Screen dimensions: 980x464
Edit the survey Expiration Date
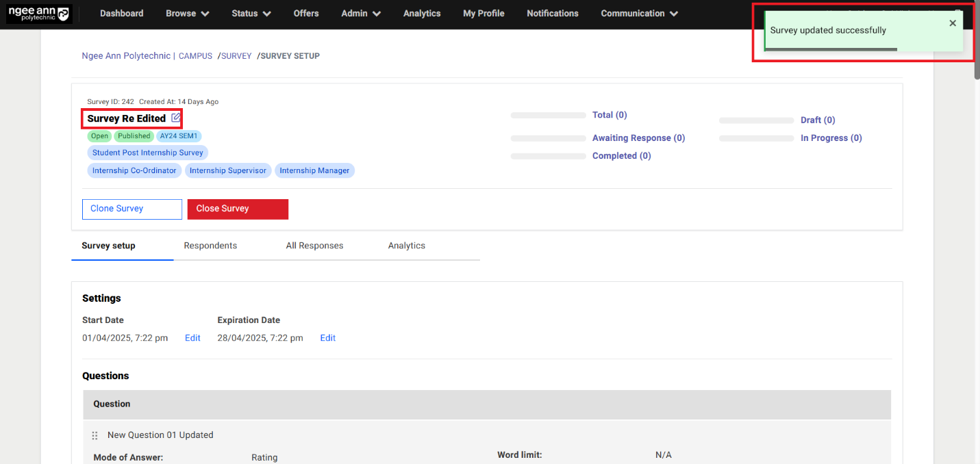[x=328, y=338]
